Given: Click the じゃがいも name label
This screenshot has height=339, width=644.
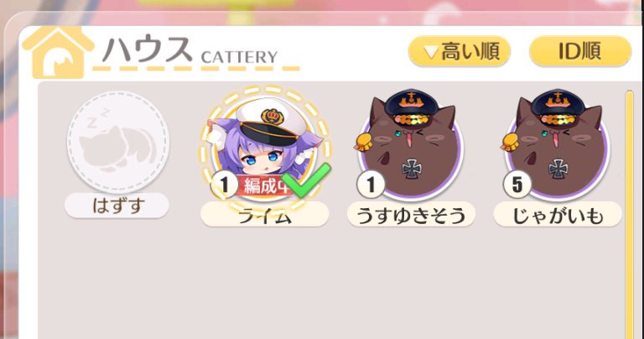Looking at the screenshot, I should pyautogui.click(x=558, y=214).
